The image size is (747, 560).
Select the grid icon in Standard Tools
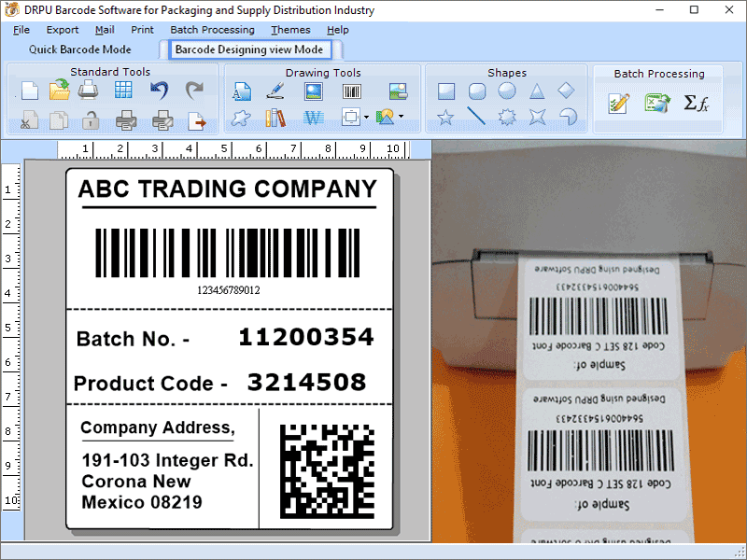pyautogui.click(x=124, y=91)
